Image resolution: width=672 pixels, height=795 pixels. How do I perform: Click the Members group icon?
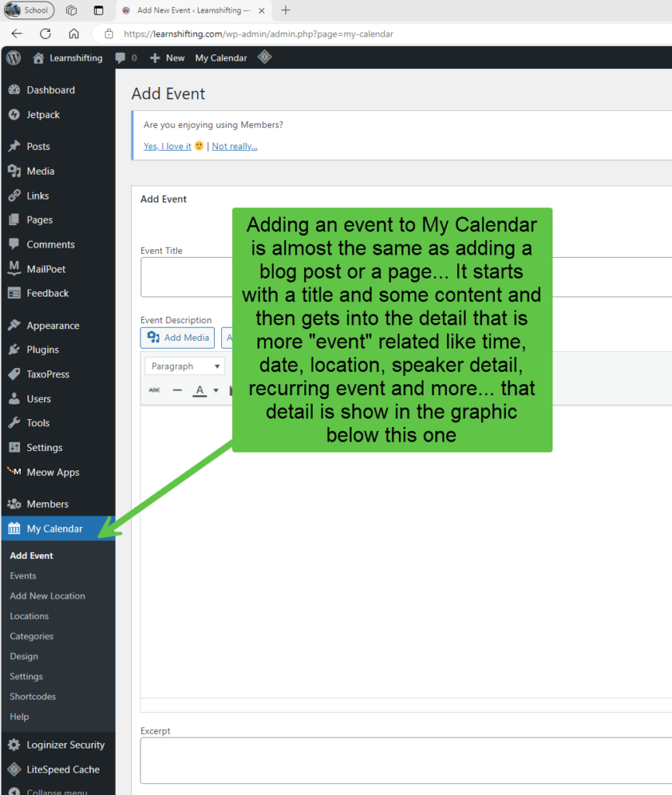(x=14, y=504)
